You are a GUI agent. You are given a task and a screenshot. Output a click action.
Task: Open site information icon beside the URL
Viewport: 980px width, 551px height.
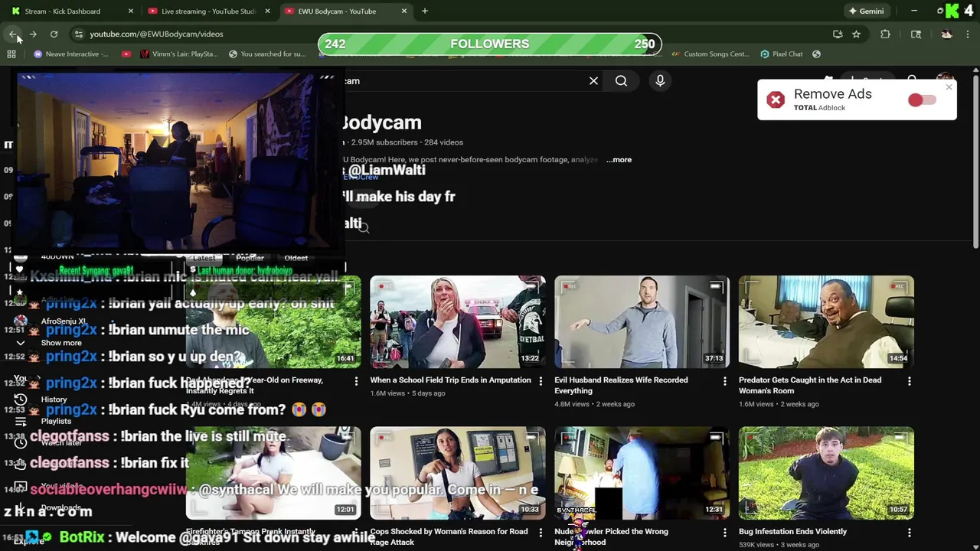[x=78, y=34]
